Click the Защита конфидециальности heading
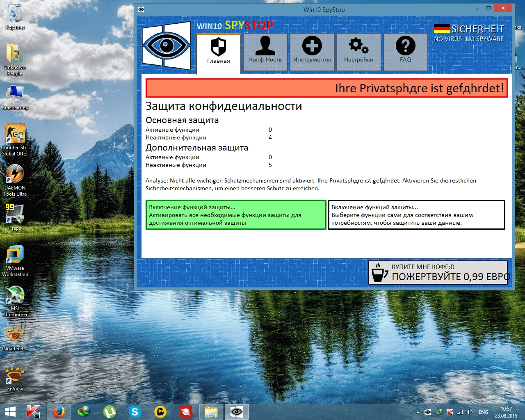The width and height of the screenshot is (525, 420). (x=224, y=106)
